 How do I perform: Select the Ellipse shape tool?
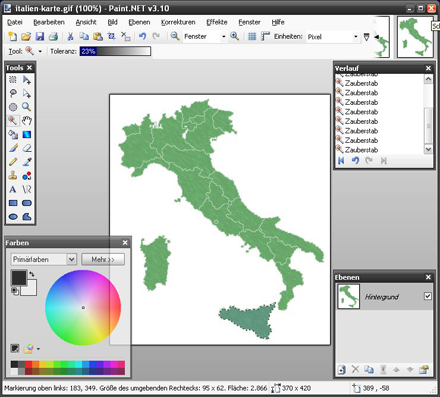point(13,216)
